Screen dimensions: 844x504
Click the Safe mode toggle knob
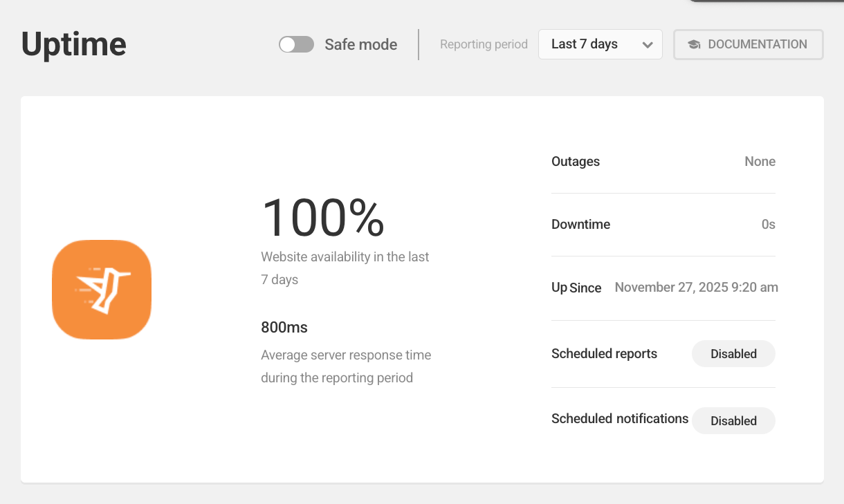[288, 44]
